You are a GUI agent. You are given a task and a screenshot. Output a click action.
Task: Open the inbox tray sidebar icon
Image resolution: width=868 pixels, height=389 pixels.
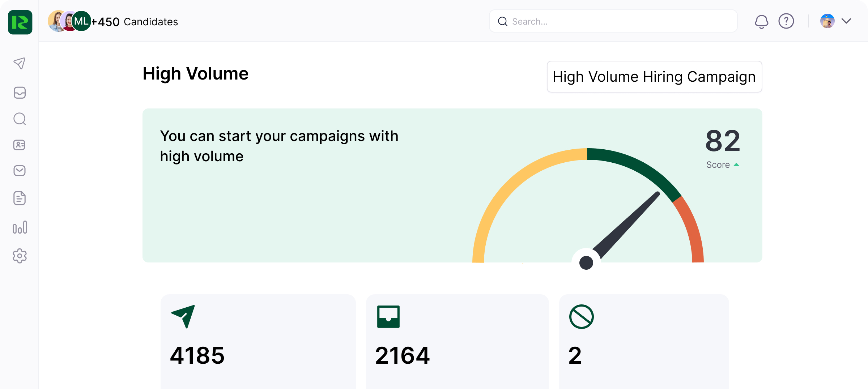20,93
